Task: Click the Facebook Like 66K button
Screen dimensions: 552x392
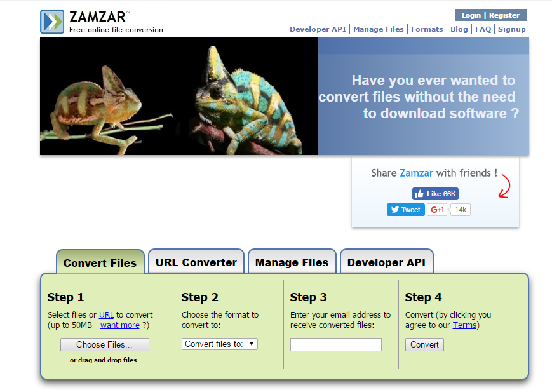Action: coord(435,194)
